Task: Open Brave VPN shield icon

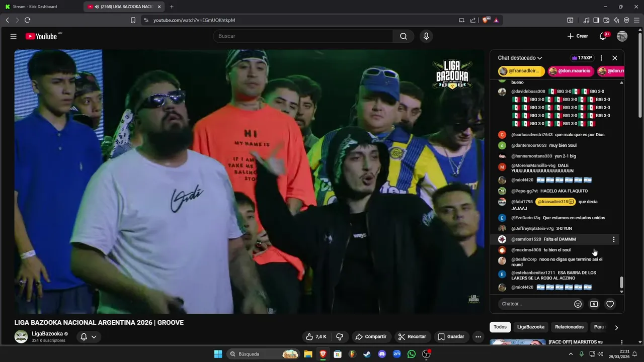Action: (626, 20)
